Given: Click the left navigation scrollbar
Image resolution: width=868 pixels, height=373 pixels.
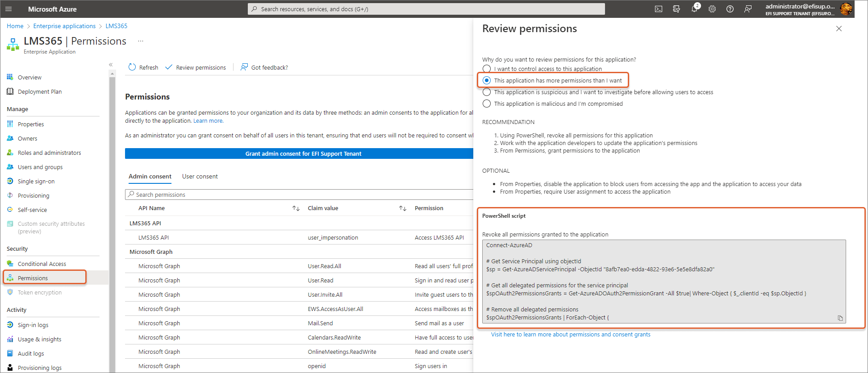Looking at the screenshot, I should pos(112,223).
